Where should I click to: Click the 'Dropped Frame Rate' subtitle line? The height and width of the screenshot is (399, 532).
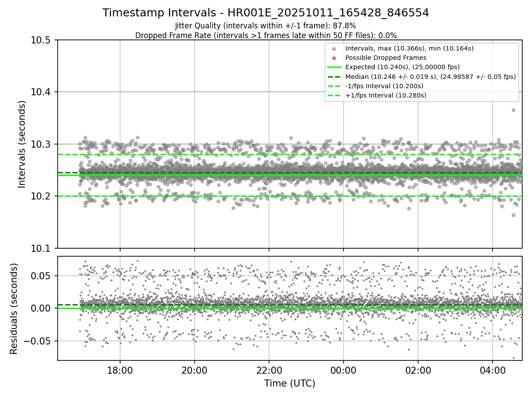pyautogui.click(x=266, y=35)
